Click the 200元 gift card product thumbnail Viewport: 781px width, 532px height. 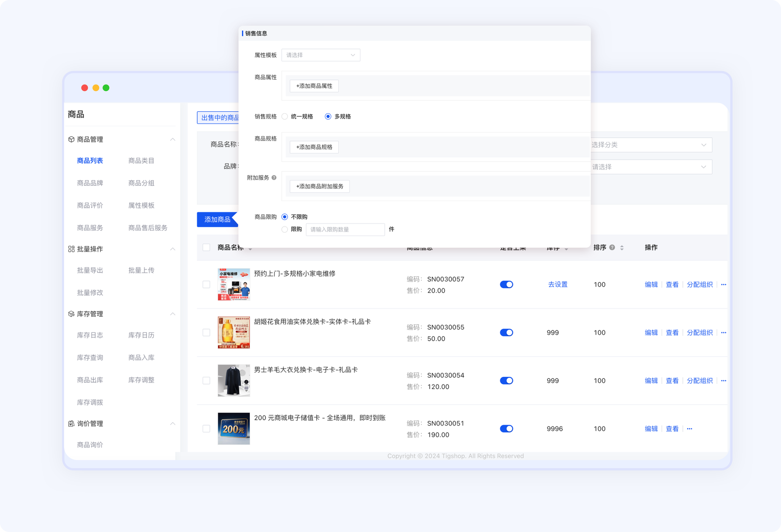pyautogui.click(x=234, y=429)
